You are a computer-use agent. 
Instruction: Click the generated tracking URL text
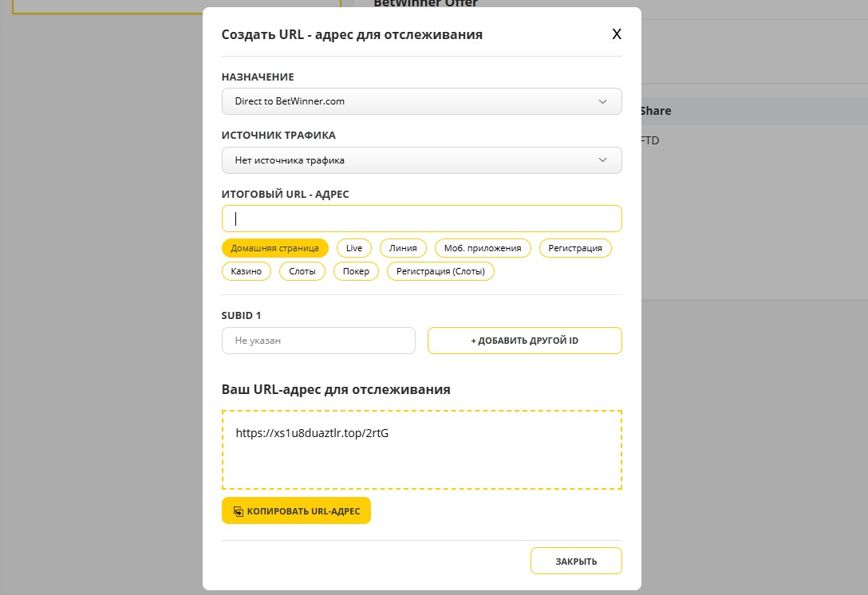click(312, 433)
